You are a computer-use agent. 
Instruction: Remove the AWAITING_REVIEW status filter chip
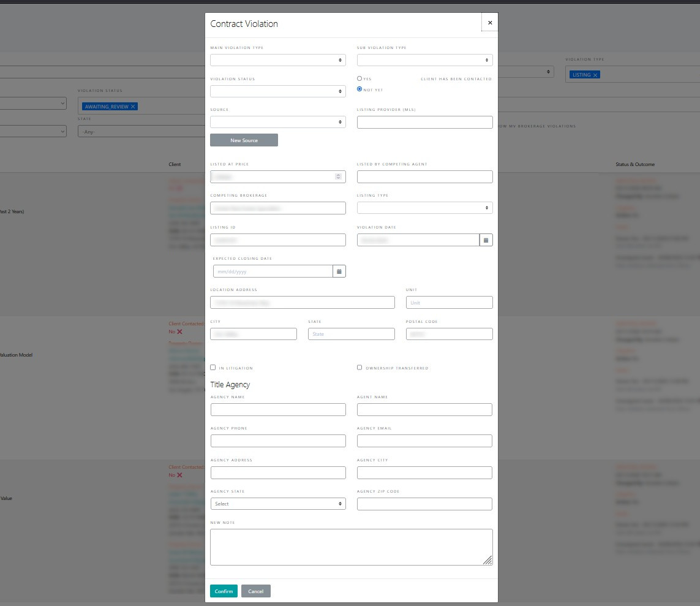pyautogui.click(x=132, y=106)
